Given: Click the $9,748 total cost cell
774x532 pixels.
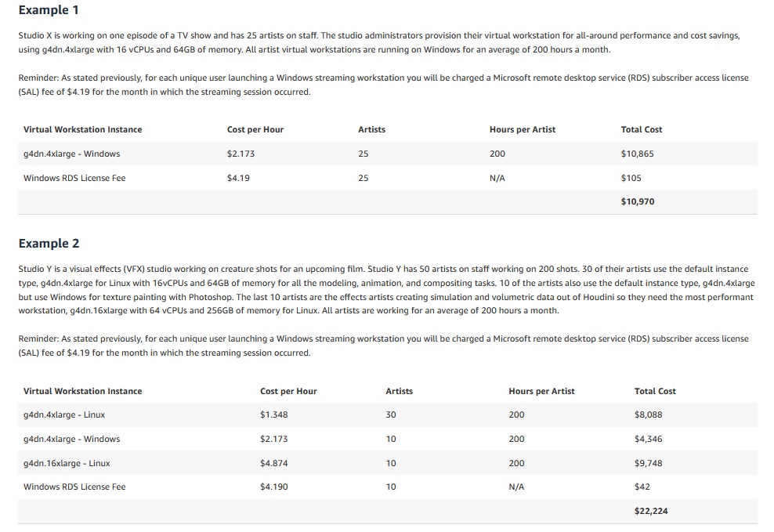Looking at the screenshot, I should [648, 464].
